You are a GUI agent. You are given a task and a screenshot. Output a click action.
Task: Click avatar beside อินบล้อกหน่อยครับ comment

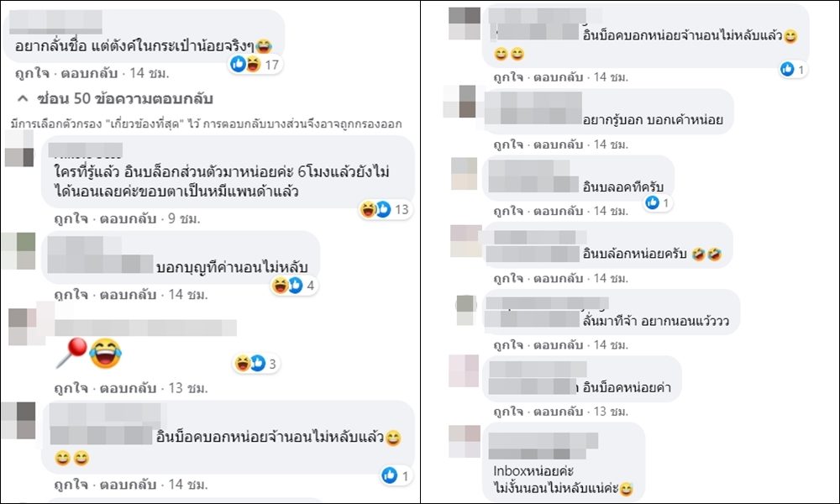pos(465,241)
